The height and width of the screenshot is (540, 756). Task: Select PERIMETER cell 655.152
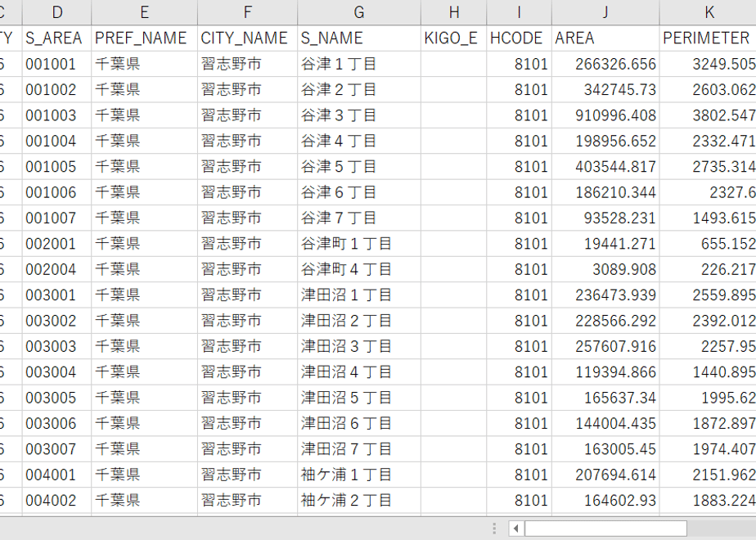coord(708,244)
